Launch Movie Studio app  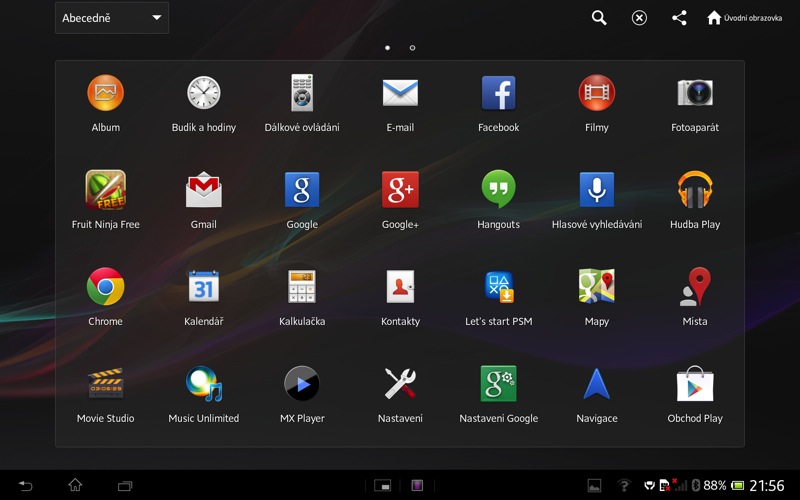tap(106, 384)
